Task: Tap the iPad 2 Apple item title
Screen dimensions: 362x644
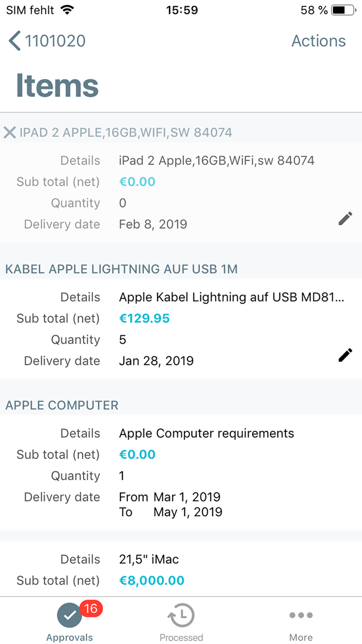Action: coord(126,133)
